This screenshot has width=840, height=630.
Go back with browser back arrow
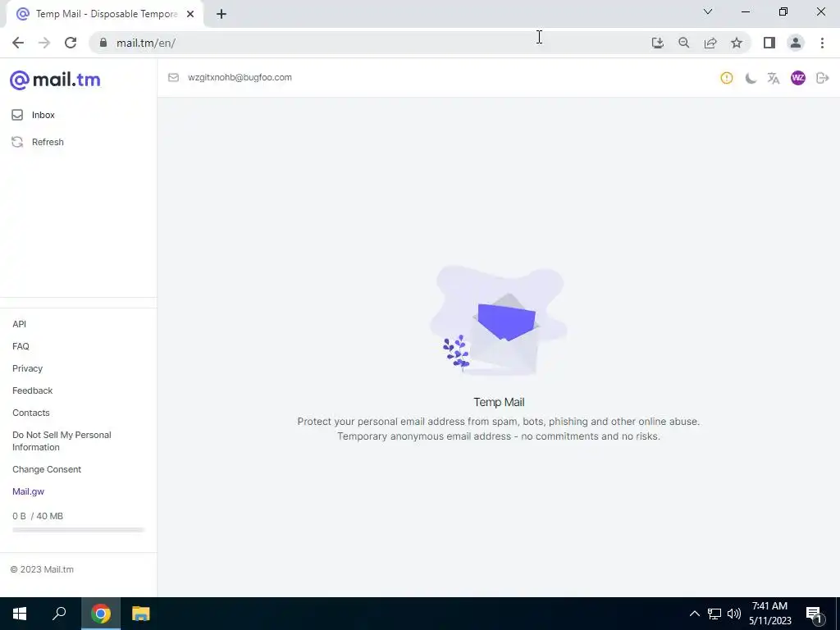coord(18,43)
